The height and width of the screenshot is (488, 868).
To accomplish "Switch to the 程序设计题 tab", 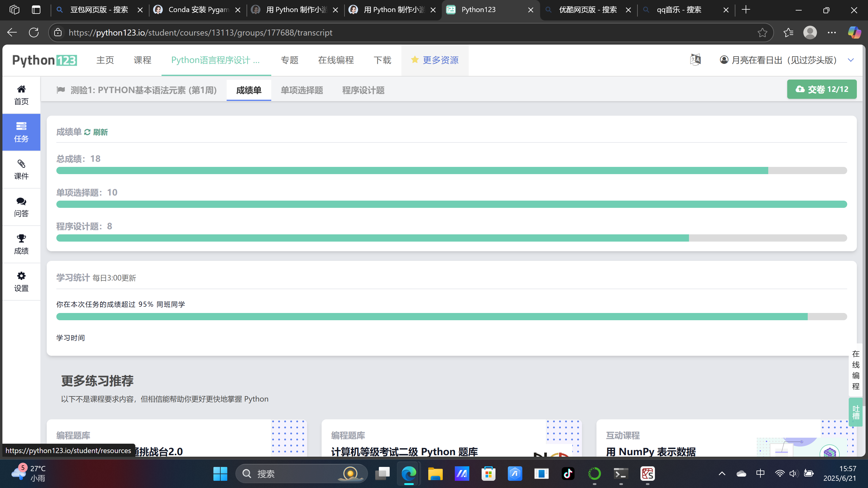I will point(363,90).
